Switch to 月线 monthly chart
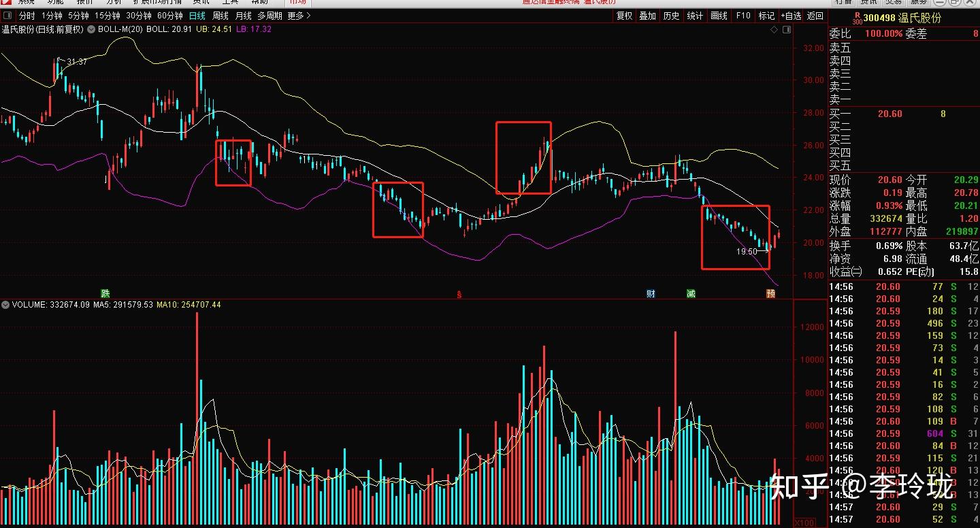Viewport: 980px width, 528px height. point(243,16)
